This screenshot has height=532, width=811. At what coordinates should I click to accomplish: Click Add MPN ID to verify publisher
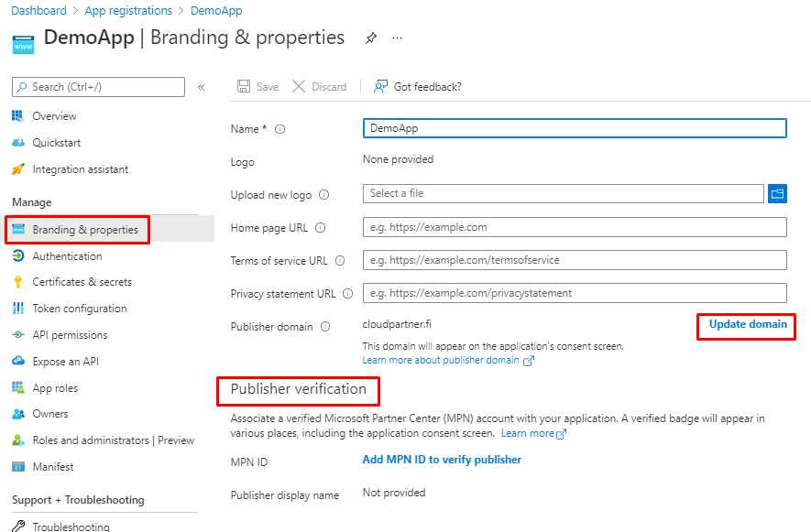(442, 460)
